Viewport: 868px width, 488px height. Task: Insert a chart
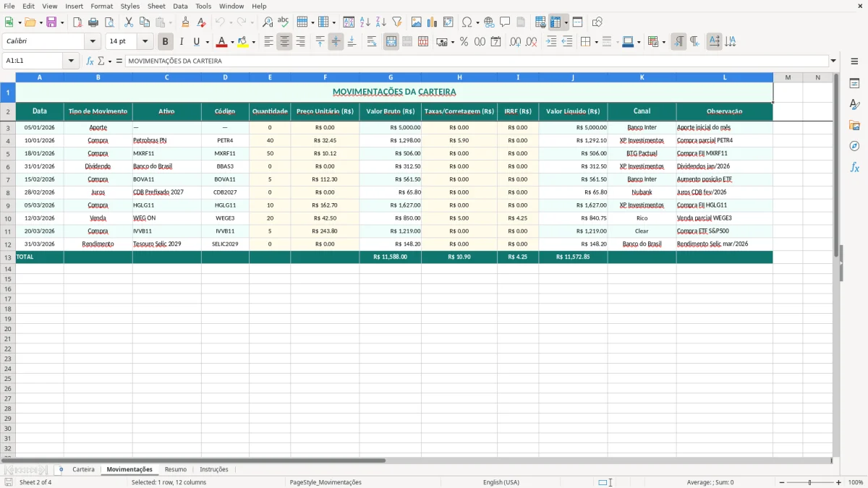click(433, 22)
